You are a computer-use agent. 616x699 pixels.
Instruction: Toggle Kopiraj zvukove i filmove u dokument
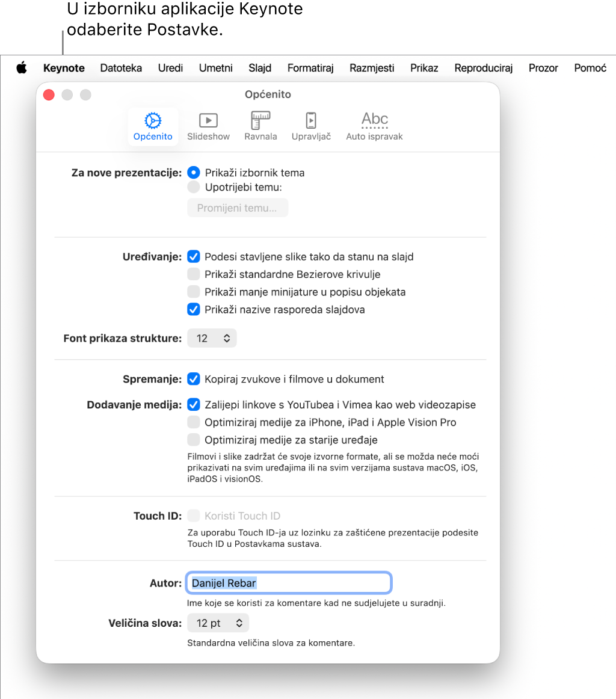click(194, 379)
